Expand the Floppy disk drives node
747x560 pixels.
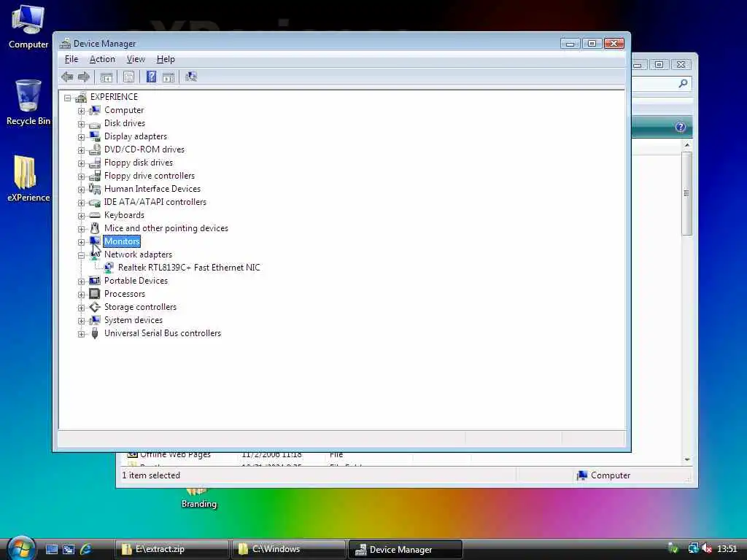[82, 163]
